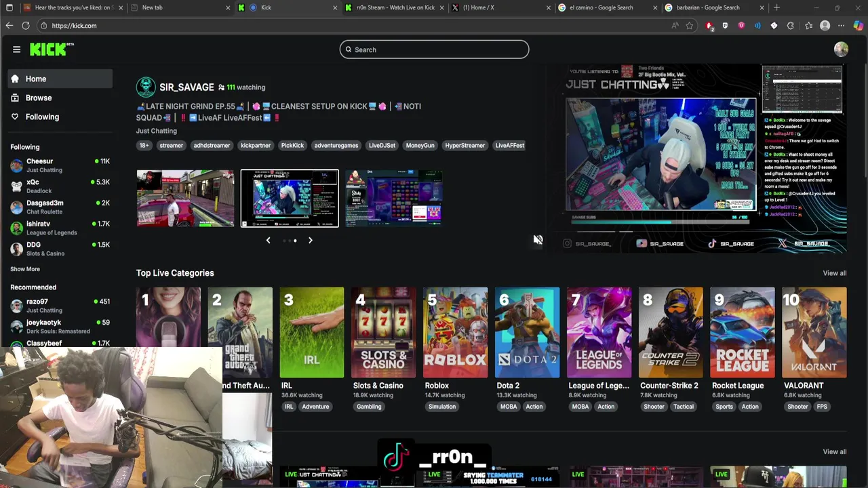Select the GTA stream thumbnail

pyautogui.click(x=185, y=198)
